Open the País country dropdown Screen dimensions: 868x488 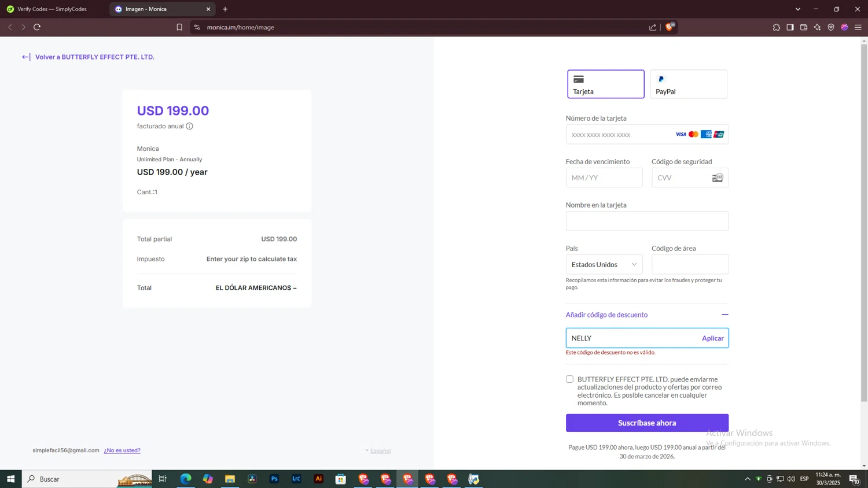pos(604,264)
